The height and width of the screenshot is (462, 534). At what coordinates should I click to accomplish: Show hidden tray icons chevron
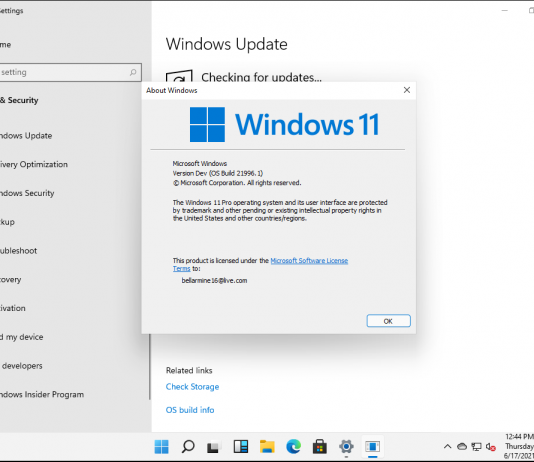(447, 447)
